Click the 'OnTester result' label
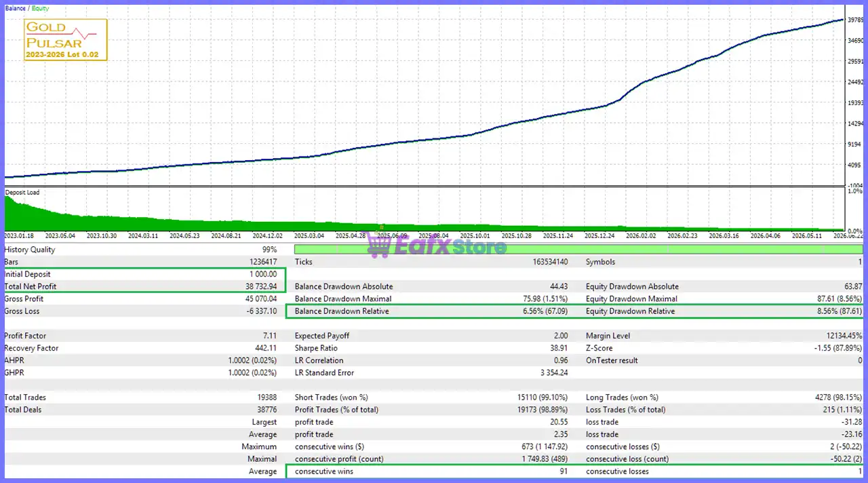 point(612,360)
